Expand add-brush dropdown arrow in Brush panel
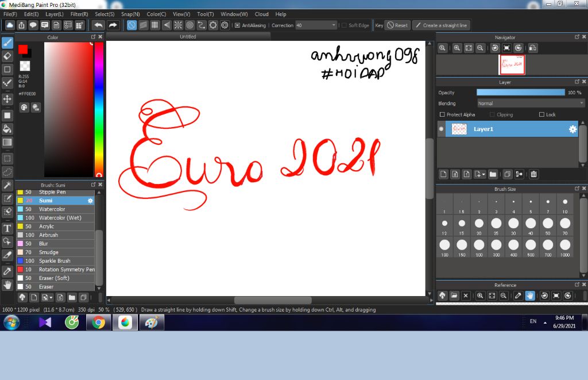Image resolution: width=588 pixels, height=380 pixels. click(51, 297)
